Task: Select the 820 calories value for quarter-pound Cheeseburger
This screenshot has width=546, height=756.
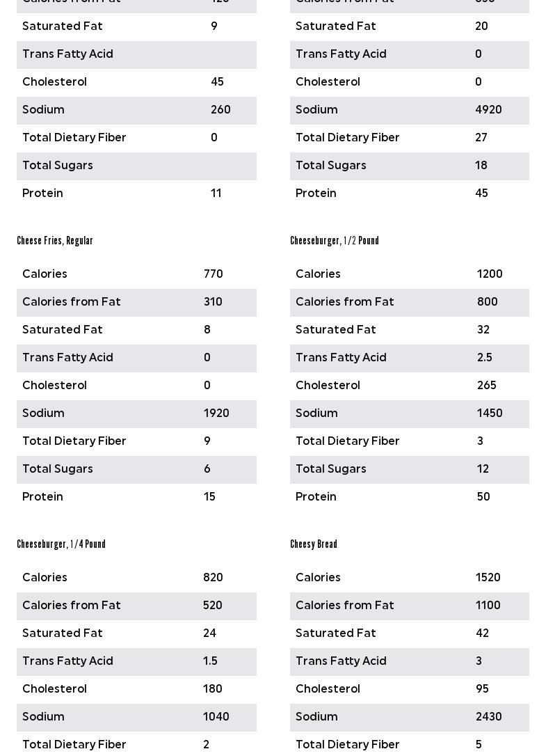Action: 213,578
